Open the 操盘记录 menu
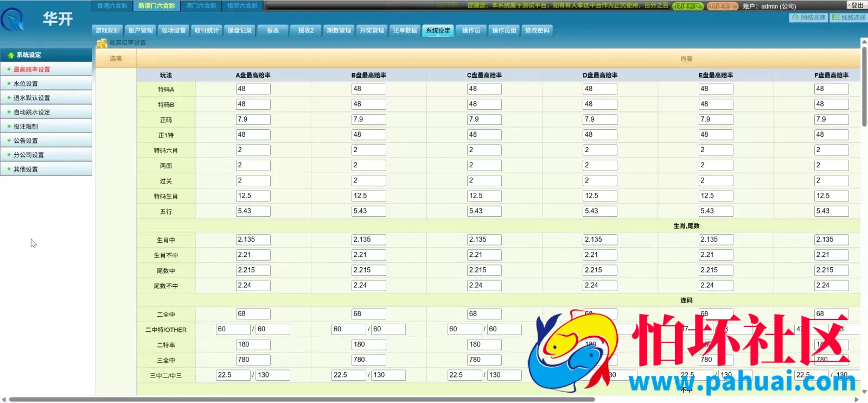This screenshot has width=868, height=403. point(240,30)
